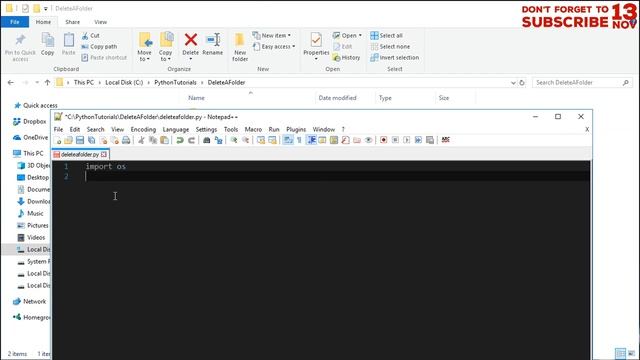Click the New file icon in Notepad++ toolbar

58,140
